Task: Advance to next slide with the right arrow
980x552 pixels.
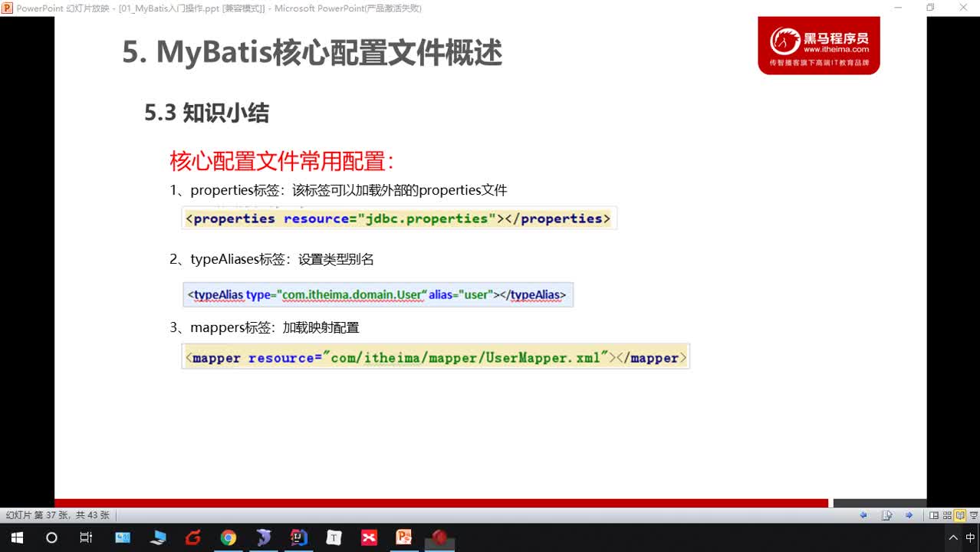Action: pos(909,515)
